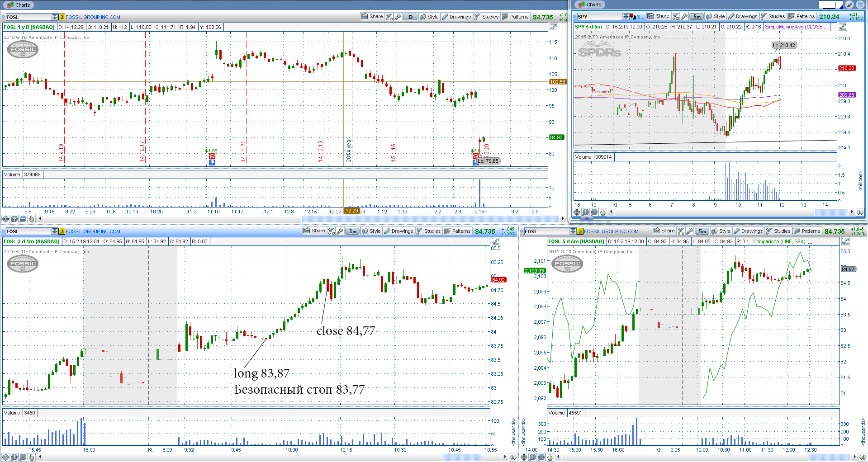This screenshot has height=462, width=868.
Task: Click the wrench settings icon on daily chart
Action: tap(398, 17)
